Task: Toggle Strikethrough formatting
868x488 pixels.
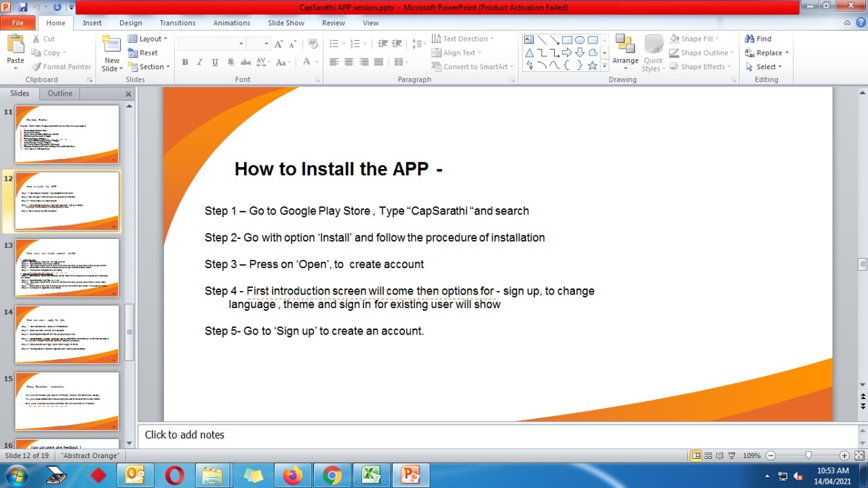Action: [x=245, y=62]
